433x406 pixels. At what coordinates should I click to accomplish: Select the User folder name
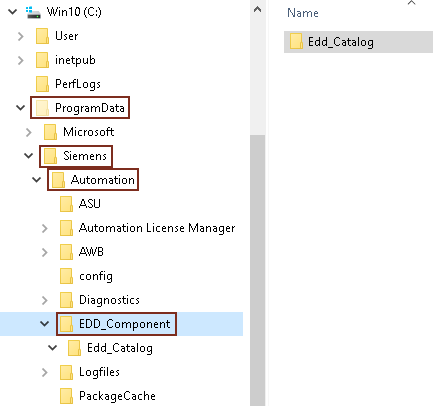66,36
